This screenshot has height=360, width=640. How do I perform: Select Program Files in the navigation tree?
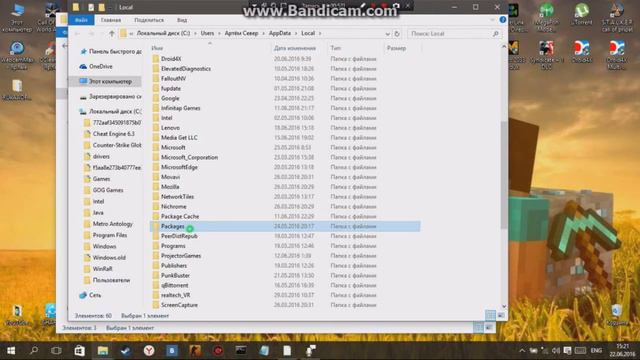(x=109, y=235)
